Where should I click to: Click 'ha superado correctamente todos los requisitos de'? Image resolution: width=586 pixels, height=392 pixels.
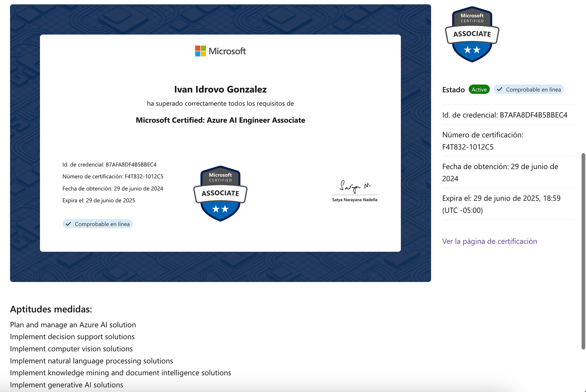pos(220,103)
